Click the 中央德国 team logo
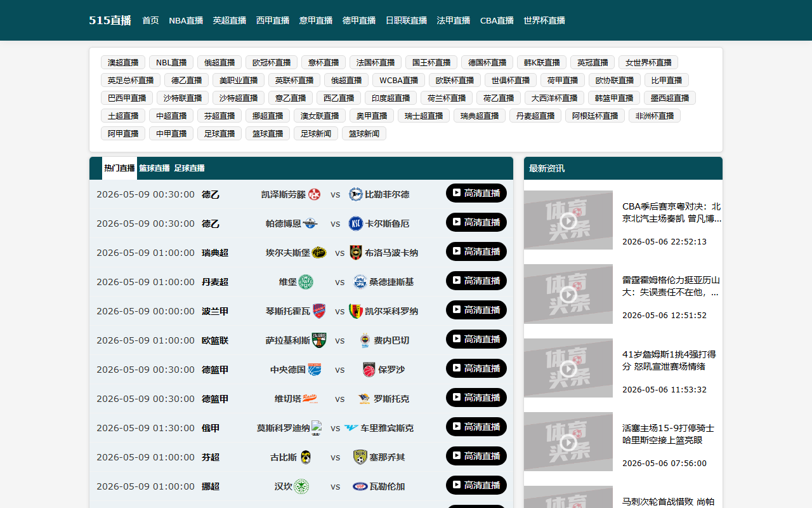Image resolution: width=812 pixels, height=508 pixels. tap(315, 370)
